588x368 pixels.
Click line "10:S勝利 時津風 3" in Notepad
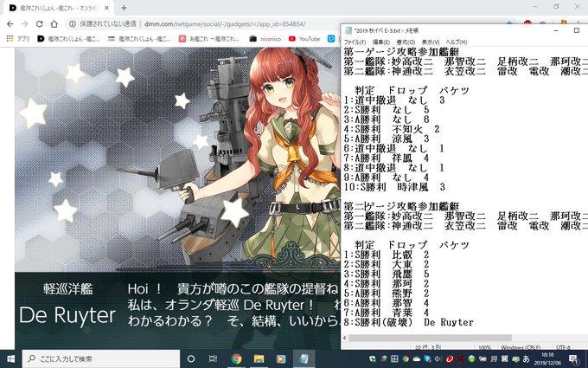click(x=394, y=187)
